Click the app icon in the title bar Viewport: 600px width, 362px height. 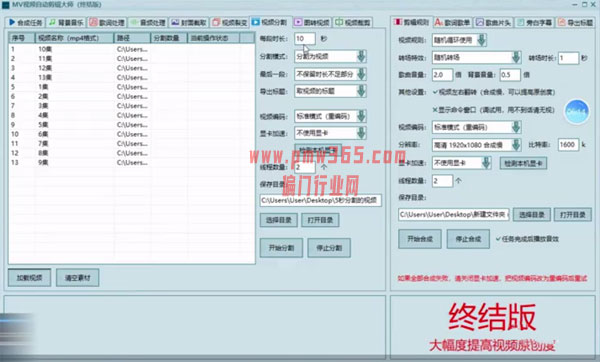(5, 5)
